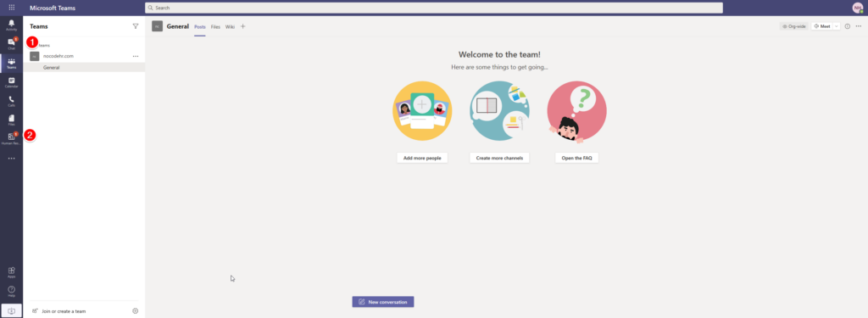868x318 pixels.
Task: Click the Add more people button
Action: [422, 158]
